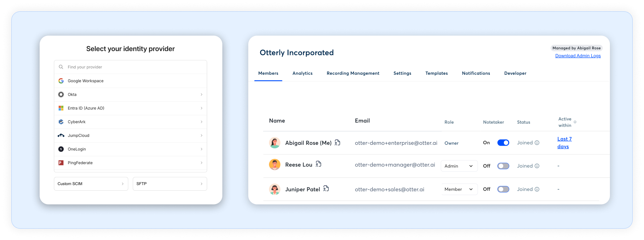Click the PingFederate logo icon
The height and width of the screenshot is (240, 644).
point(61,163)
